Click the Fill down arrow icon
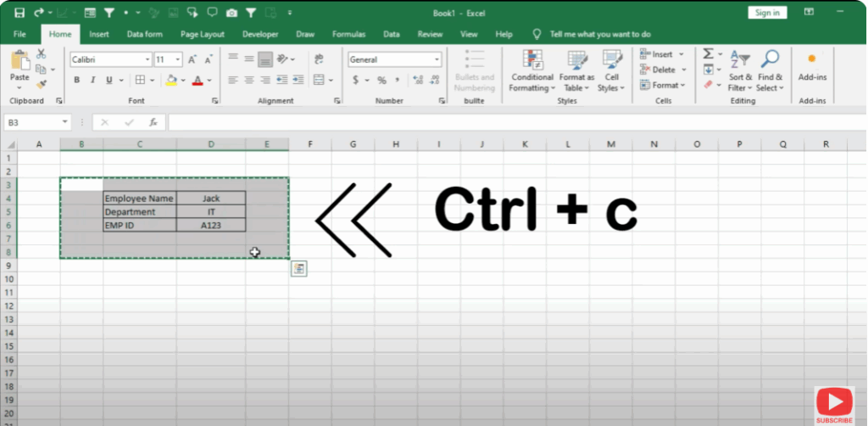This screenshot has width=868, height=426. point(708,70)
